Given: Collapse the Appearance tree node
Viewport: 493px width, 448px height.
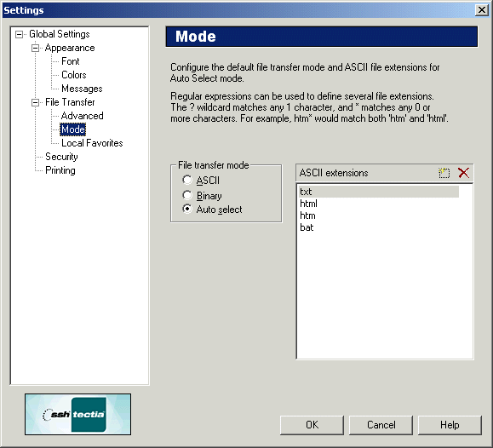Looking at the screenshot, I should tap(35, 49).
